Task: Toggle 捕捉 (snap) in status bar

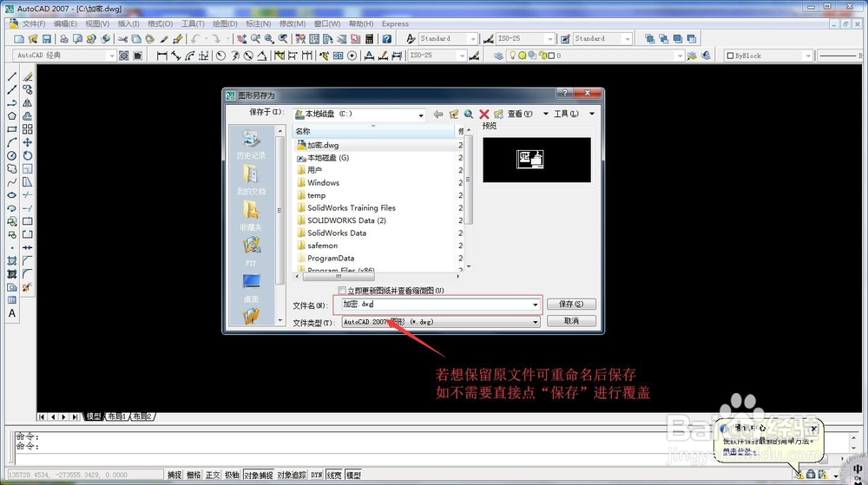Action: click(x=174, y=475)
